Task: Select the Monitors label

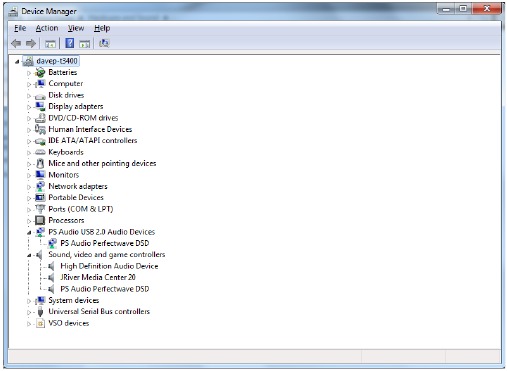Action: 64,175
